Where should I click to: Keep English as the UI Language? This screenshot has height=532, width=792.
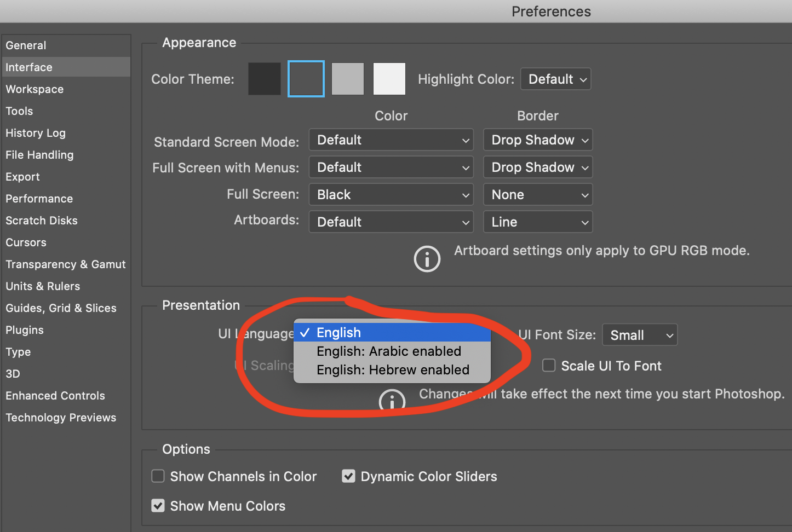pos(338,332)
